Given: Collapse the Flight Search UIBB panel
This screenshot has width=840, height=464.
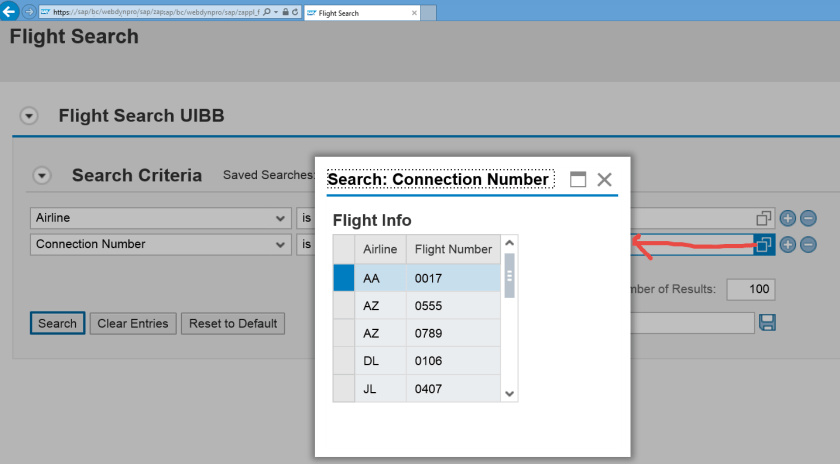Looking at the screenshot, I should pos(29,116).
